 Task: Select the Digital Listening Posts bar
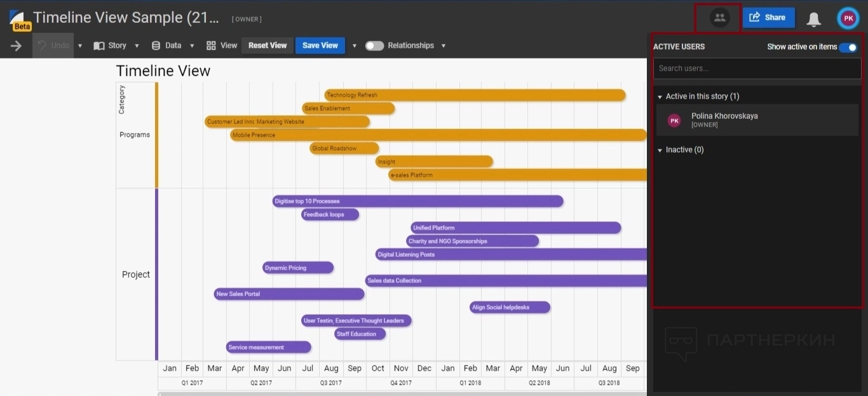[x=511, y=255]
